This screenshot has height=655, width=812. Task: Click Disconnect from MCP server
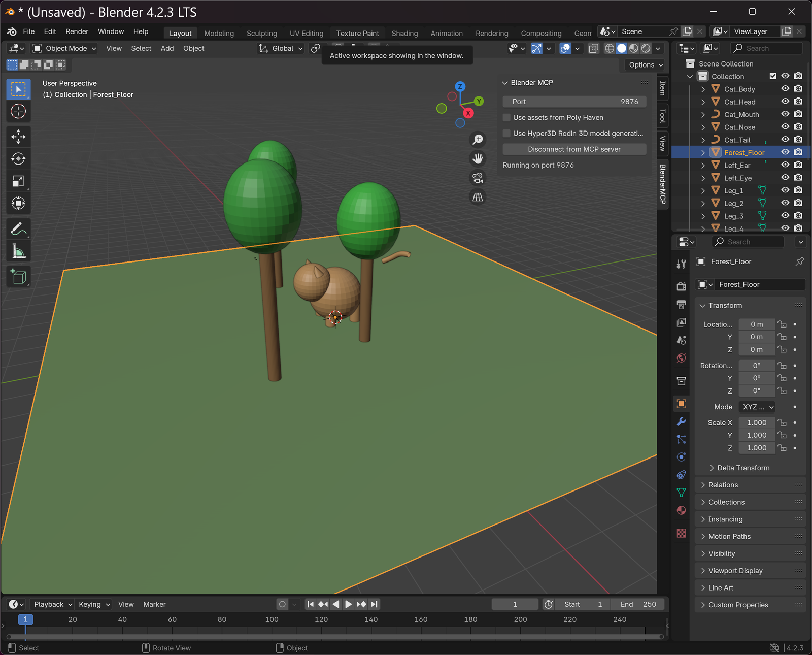[x=574, y=149]
